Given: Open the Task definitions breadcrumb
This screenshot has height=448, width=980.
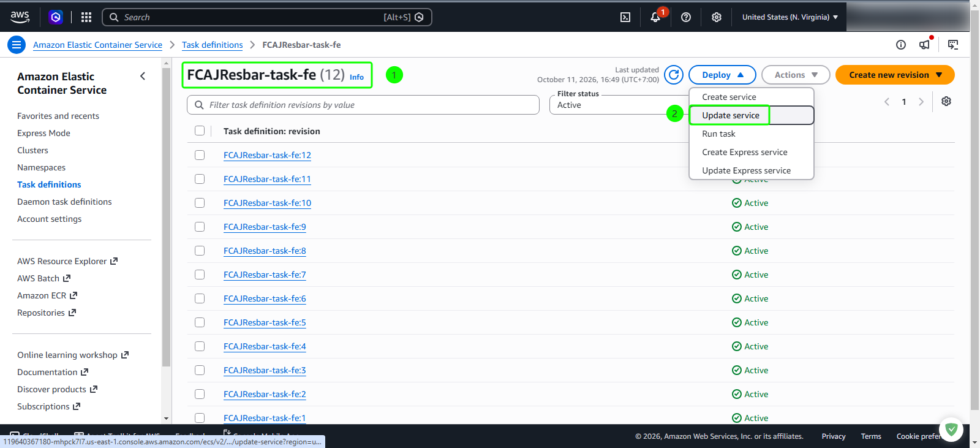Looking at the screenshot, I should pos(212,45).
